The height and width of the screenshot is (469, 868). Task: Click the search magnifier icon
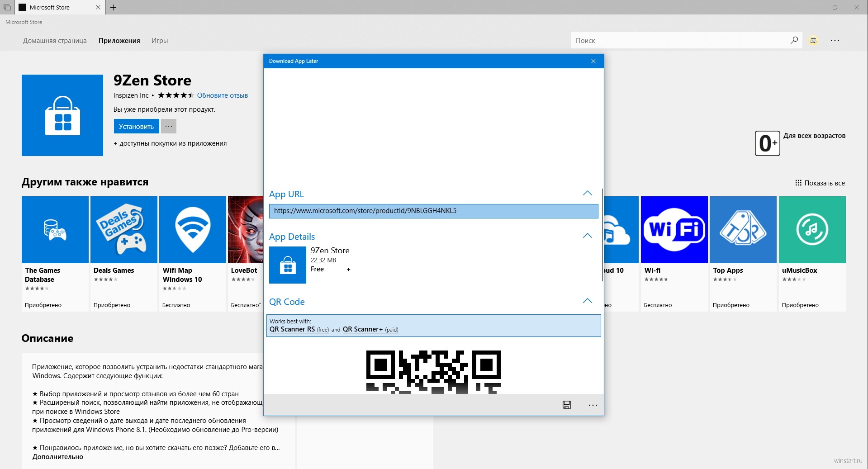pyautogui.click(x=794, y=40)
